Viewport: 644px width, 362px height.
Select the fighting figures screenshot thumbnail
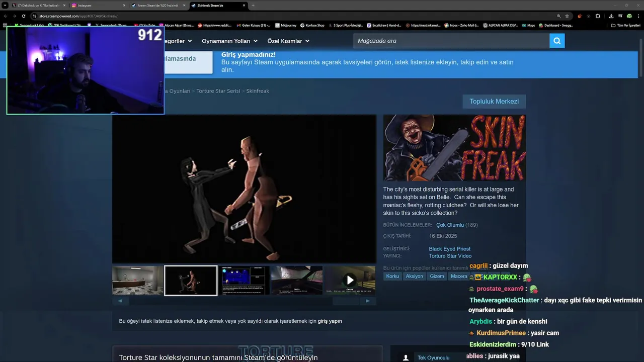pyautogui.click(x=191, y=281)
